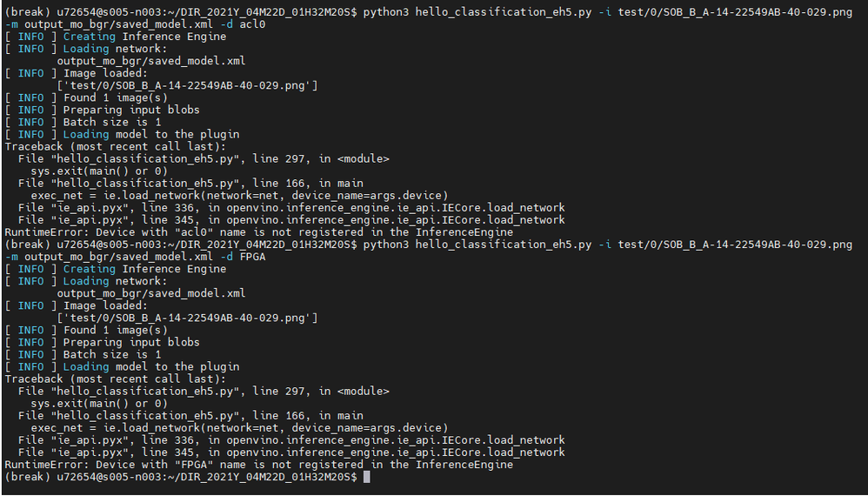Click "Loading model to the plugin" before FPGA traceback

(150, 366)
